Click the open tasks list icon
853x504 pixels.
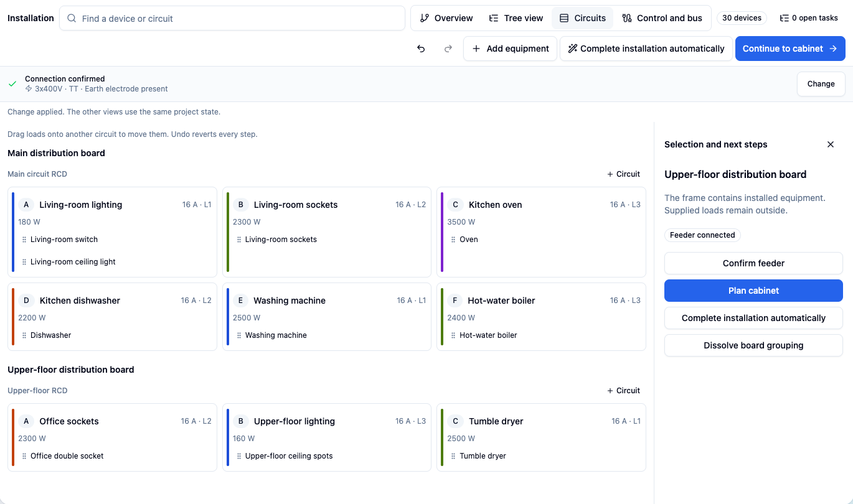pos(785,18)
